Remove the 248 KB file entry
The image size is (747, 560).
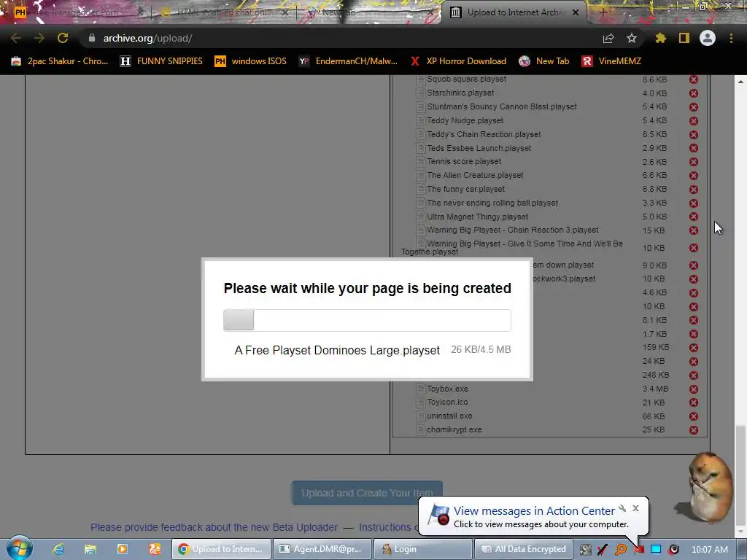(694, 376)
